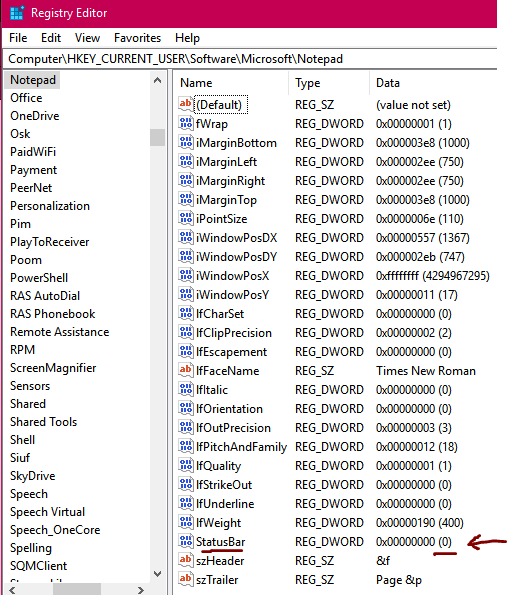Select the ScreenMagnifier key
507x595 pixels.
click(x=53, y=368)
